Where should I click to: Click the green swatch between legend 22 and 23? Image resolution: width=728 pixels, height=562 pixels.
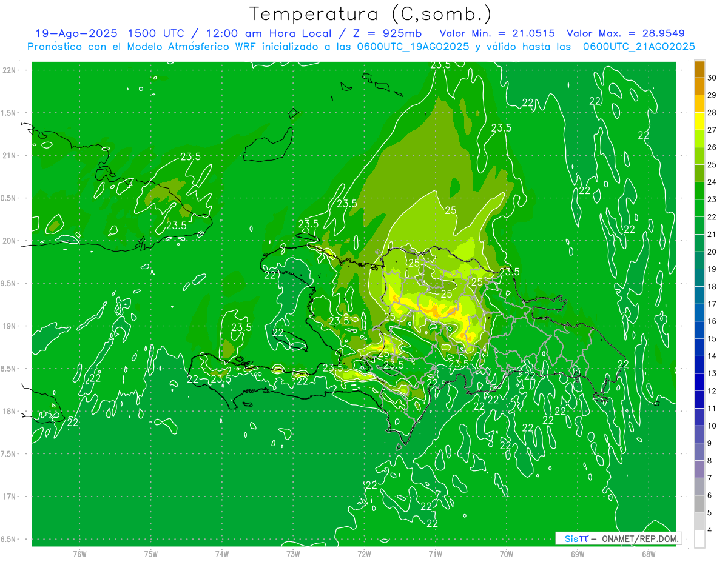699,209
